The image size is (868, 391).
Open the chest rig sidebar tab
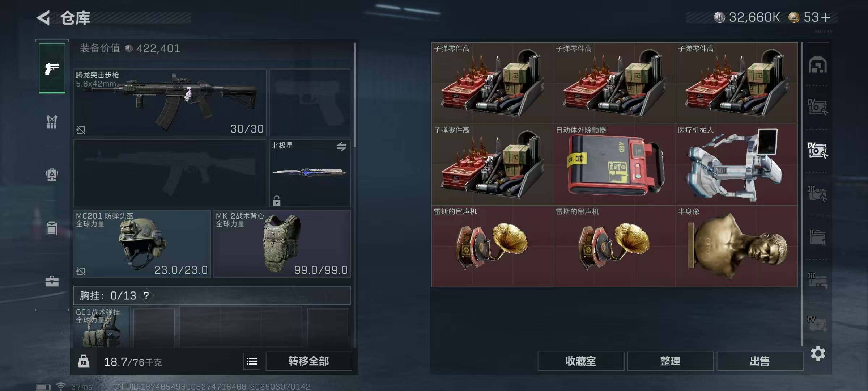[x=52, y=122]
